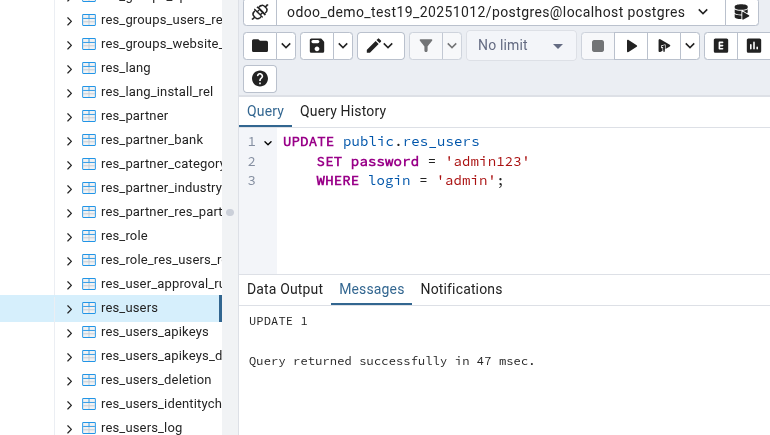Click the new connection database icon

[741, 12]
